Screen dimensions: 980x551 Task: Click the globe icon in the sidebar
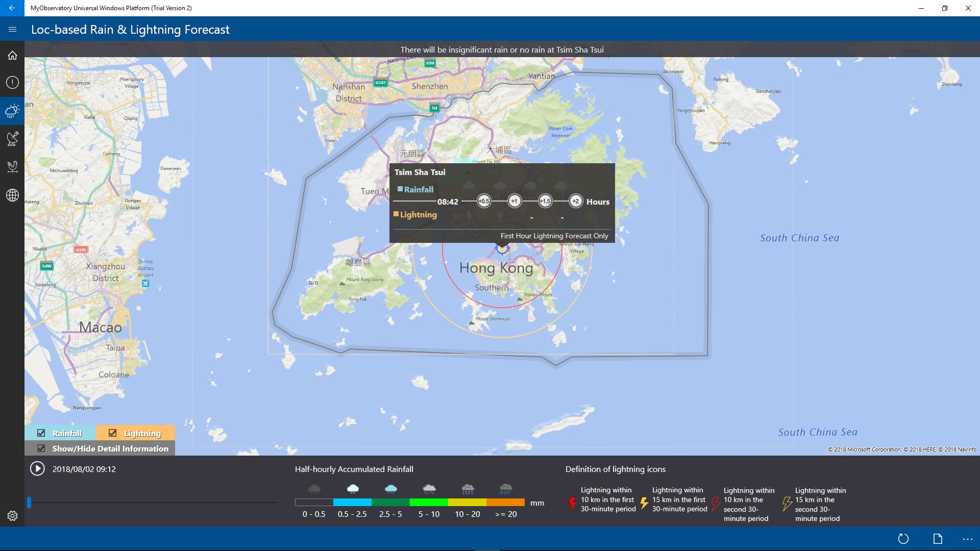tap(12, 195)
